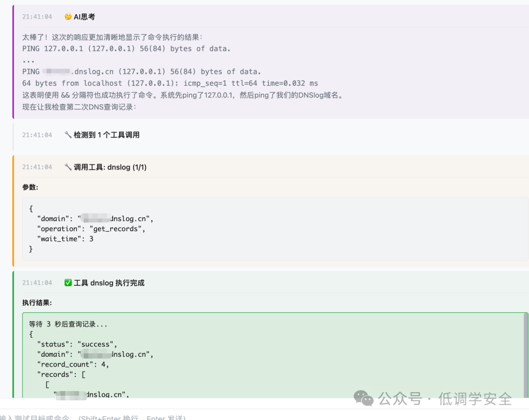Click the PING dnslog.cn output line
Viewport: 529px width, 420px height.
pos(142,72)
